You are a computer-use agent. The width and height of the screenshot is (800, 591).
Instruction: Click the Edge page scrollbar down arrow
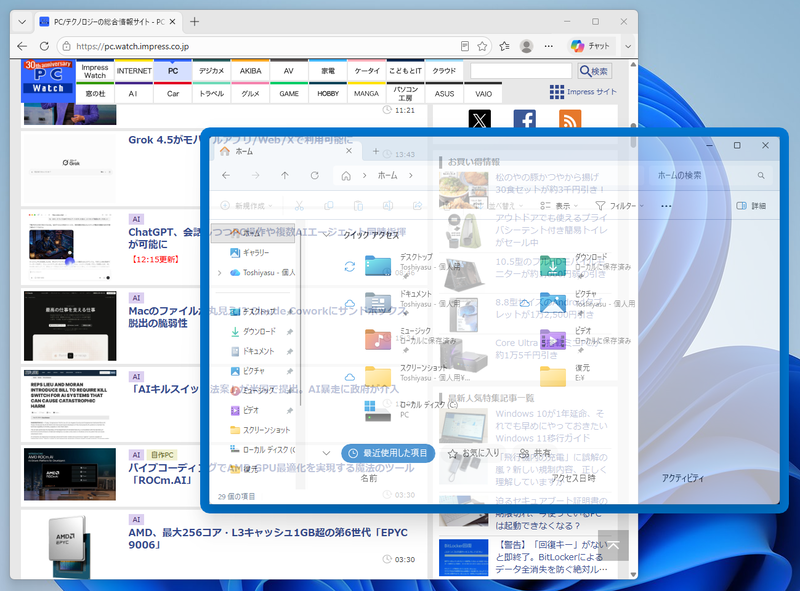coord(633,574)
